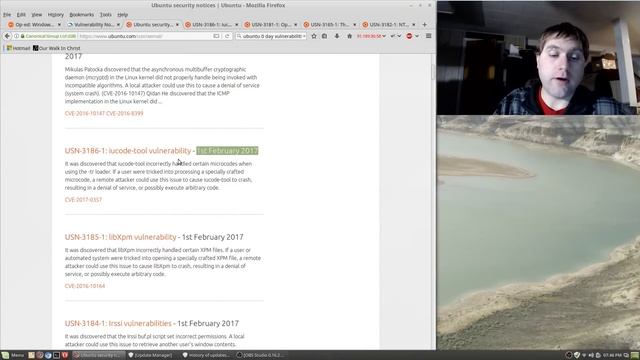The height and width of the screenshot is (360, 640).
Task: Switch to the 'USN-3182-1: NT...' tab
Action: click(389, 24)
